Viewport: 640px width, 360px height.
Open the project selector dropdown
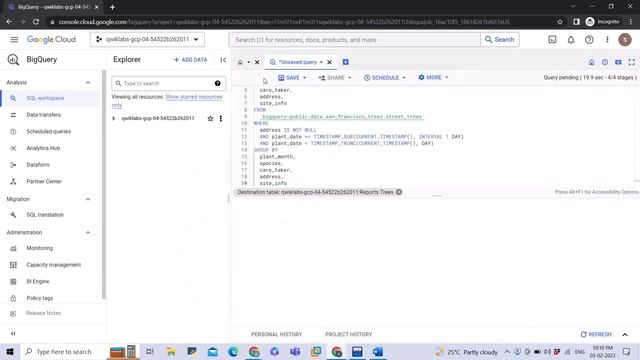point(147,40)
